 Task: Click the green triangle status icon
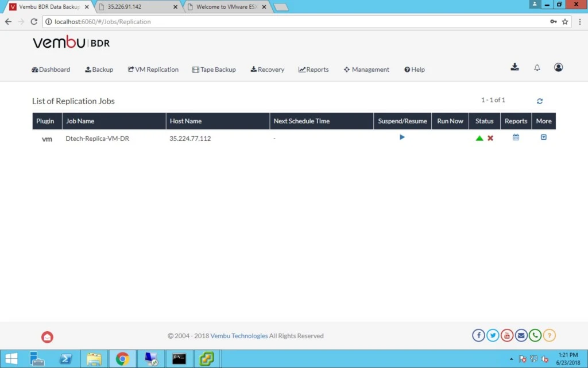coord(479,138)
